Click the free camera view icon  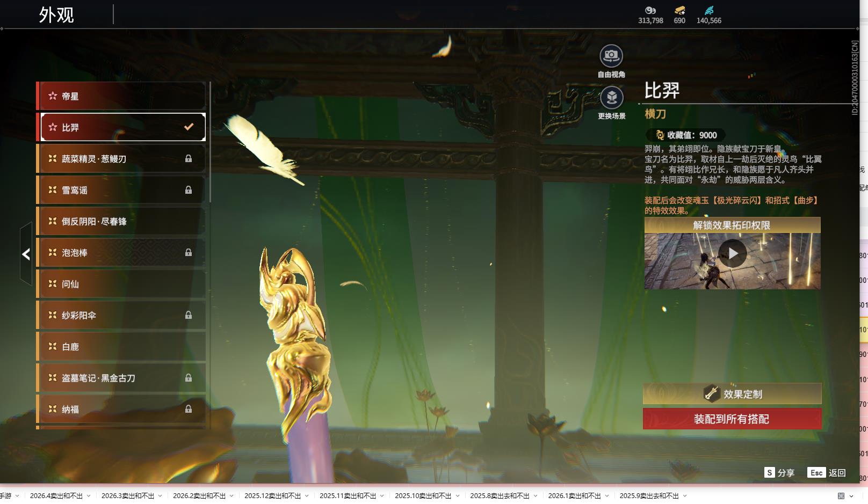pyautogui.click(x=611, y=56)
